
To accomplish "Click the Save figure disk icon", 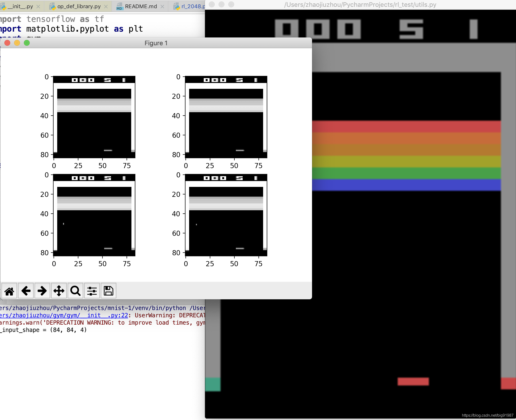I will coord(109,291).
